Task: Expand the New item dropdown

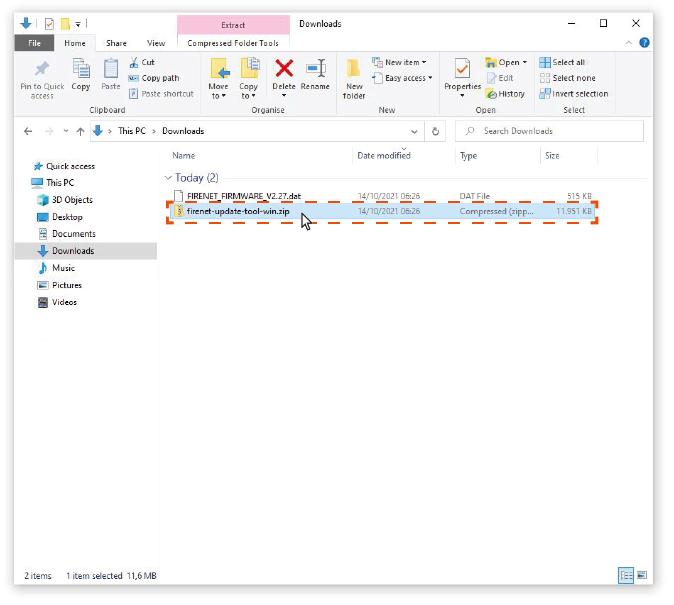Action: point(424,62)
